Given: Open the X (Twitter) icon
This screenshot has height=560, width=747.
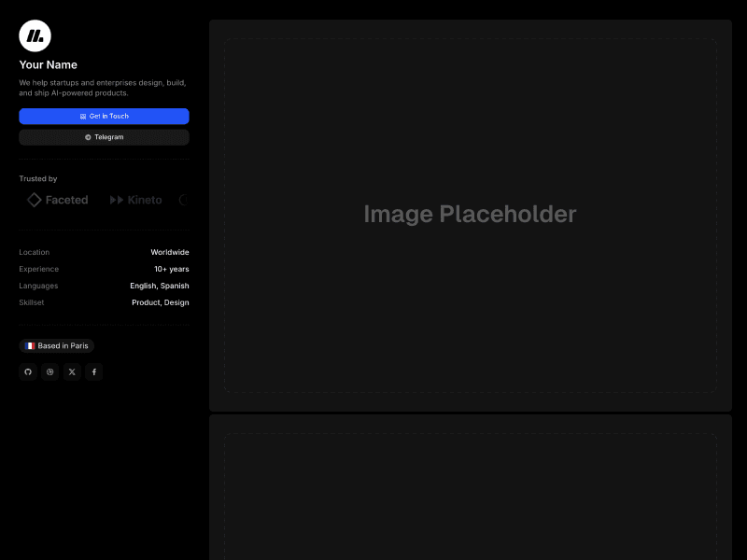Looking at the screenshot, I should click(x=72, y=371).
